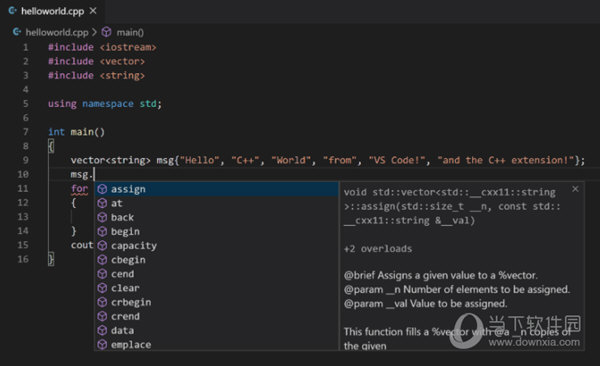This screenshot has height=366, width=600.
Task: Choose crbegin from the autocomplete list
Action: coord(217,302)
